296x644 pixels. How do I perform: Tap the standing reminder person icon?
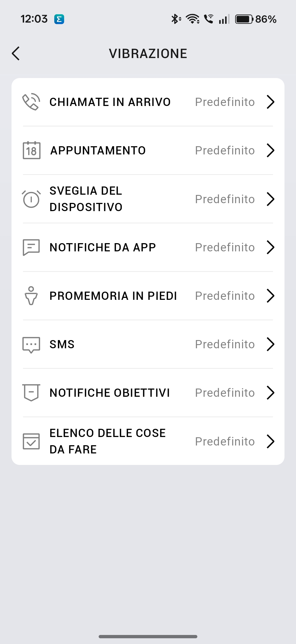[31, 296]
